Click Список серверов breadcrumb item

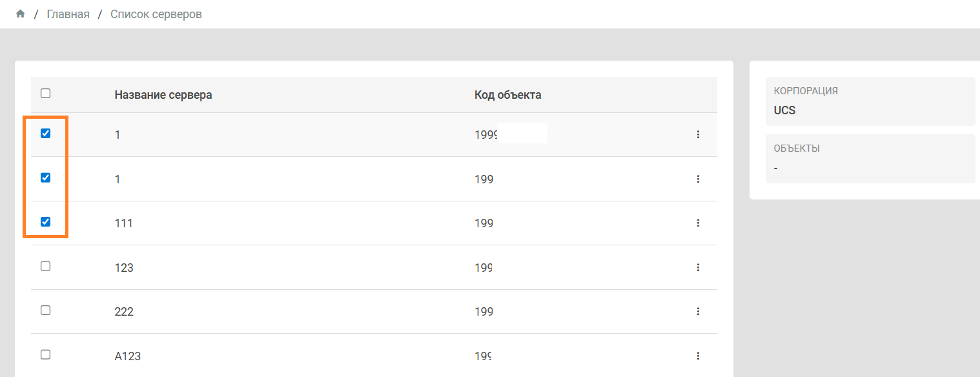pyautogui.click(x=156, y=14)
